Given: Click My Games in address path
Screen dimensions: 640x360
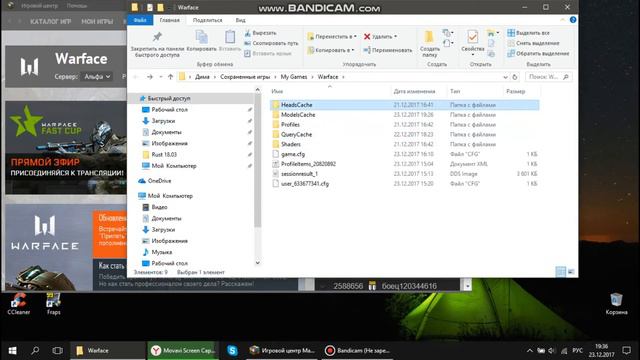Looking at the screenshot, I should pyautogui.click(x=293, y=77).
